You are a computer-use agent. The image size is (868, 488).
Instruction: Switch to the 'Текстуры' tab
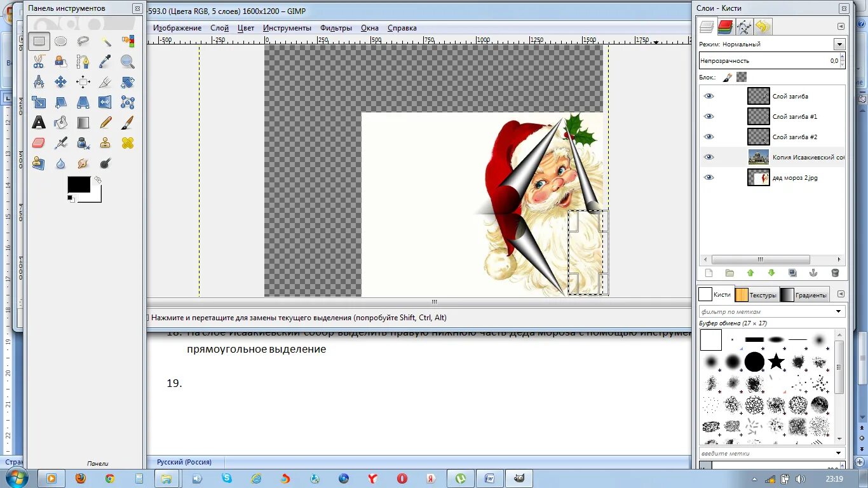tap(756, 295)
